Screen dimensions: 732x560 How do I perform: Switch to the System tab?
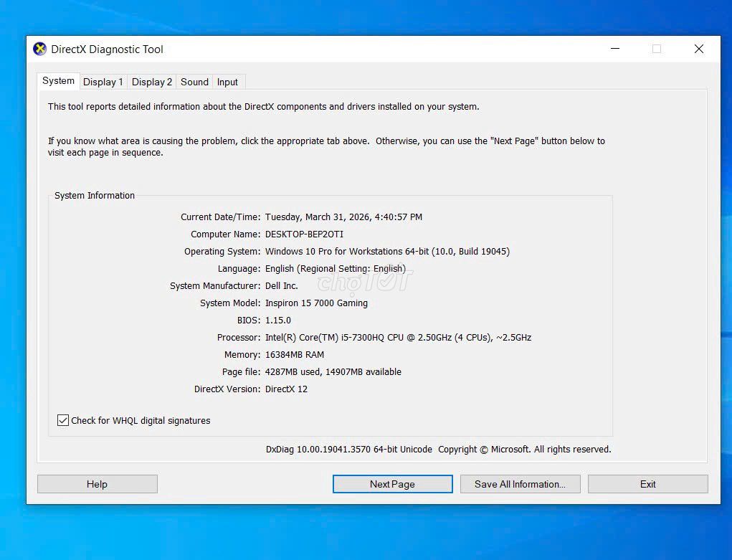tap(58, 81)
